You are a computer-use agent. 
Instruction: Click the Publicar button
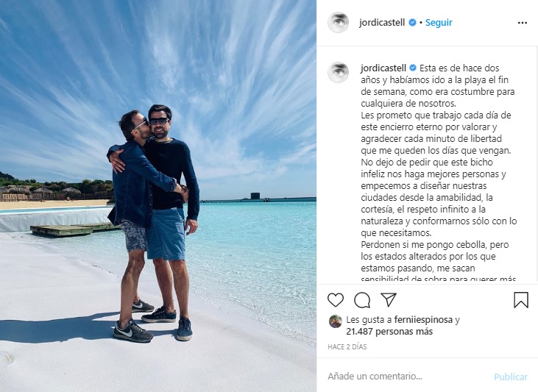tap(511, 377)
